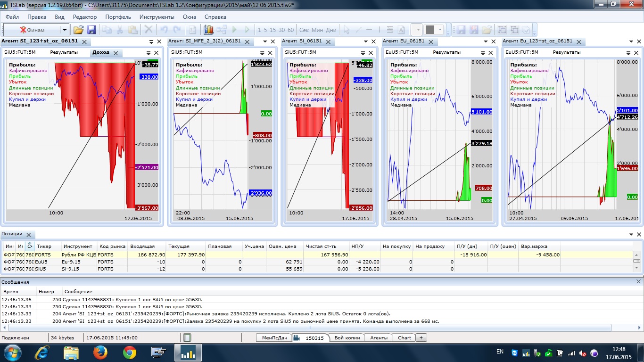Screen dimensions: 644x362
Task: Click the bar chart icon in toolbar
Action: click(208, 30)
